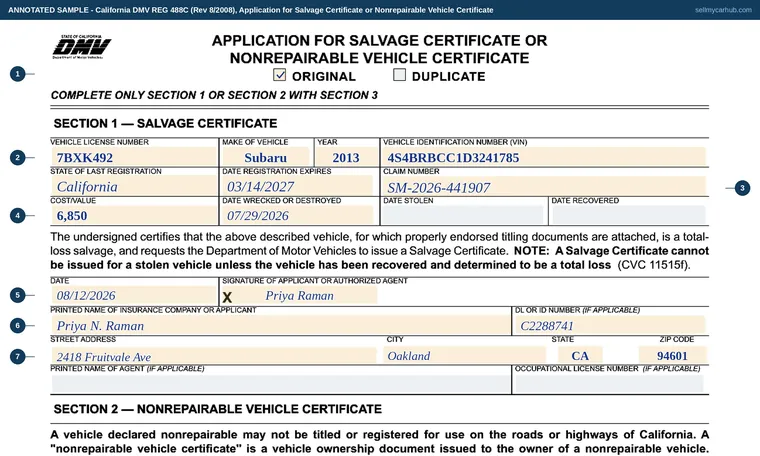The width and height of the screenshot is (760, 456).
Task: Click the State field CA
Action: [x=580, y=356]
